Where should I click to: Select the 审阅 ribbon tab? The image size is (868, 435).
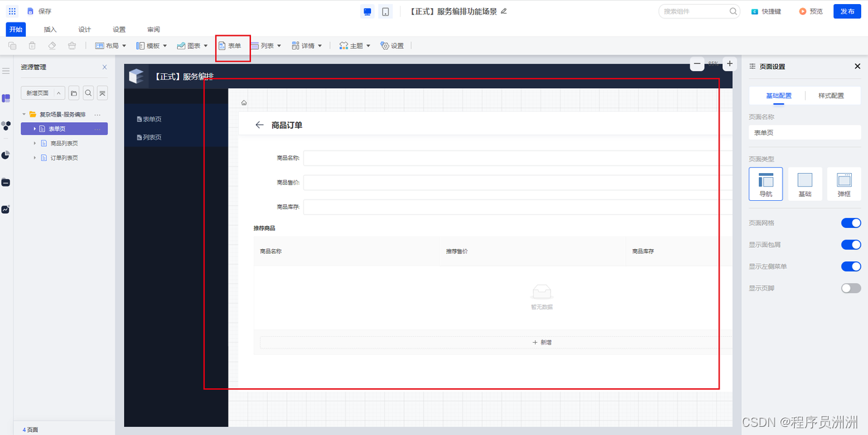tap(154, 29)
